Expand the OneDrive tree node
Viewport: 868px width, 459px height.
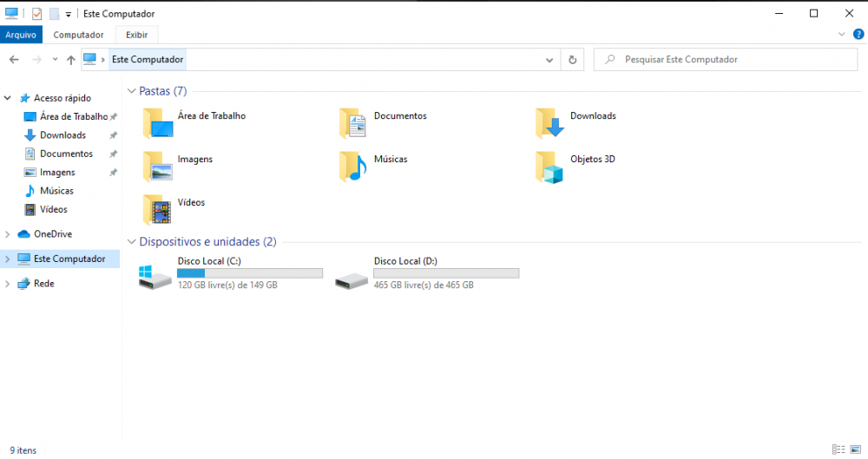coord(8,234)
